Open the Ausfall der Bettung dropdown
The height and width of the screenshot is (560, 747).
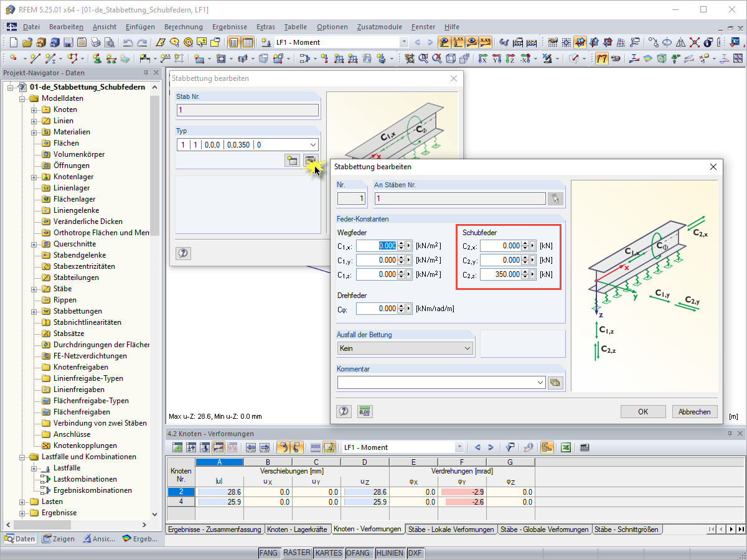click(x=405, y=348)
